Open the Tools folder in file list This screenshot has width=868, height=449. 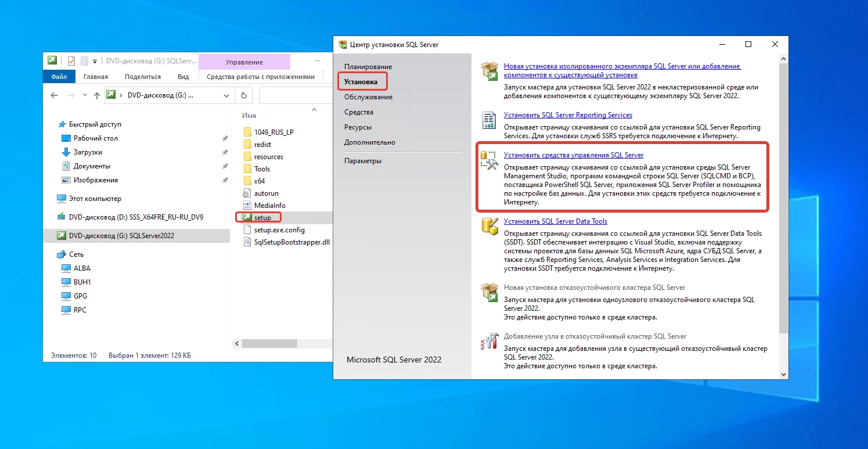pos(262,169)
